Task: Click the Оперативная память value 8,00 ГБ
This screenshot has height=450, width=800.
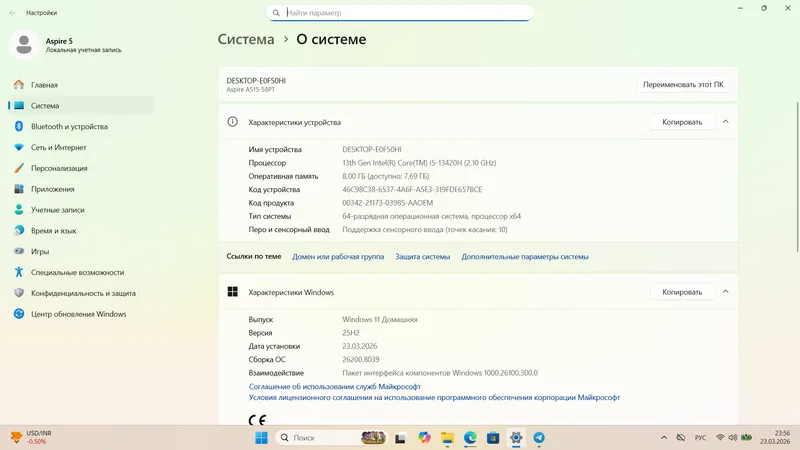Action: tap(385, 176)
